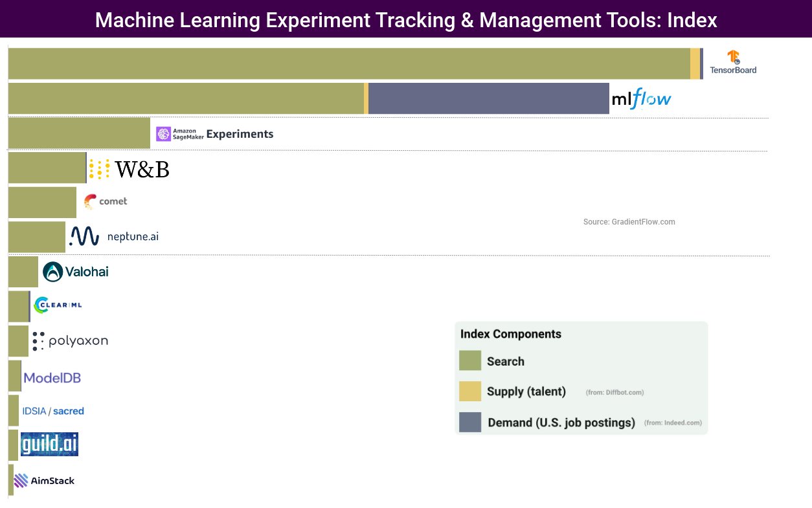Click the 'Supply (talent)' legend label
The height and width of the screenshot is (508, 812).
[526, 392]
